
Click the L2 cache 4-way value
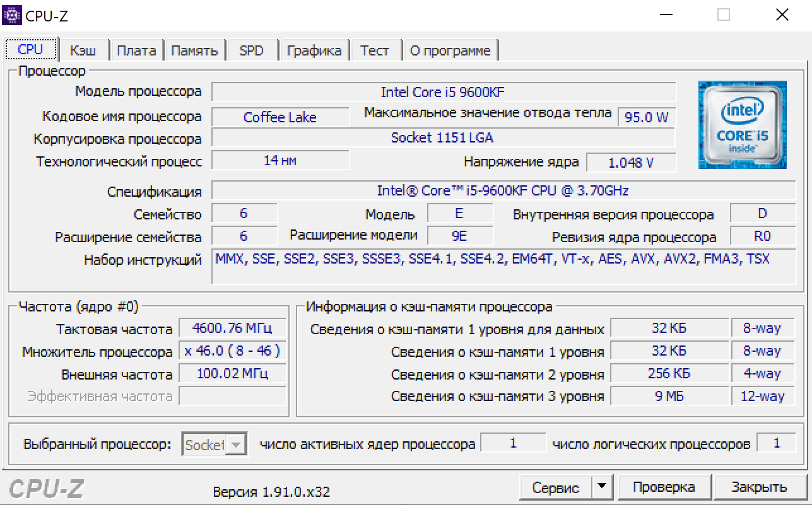click(762, 373)
